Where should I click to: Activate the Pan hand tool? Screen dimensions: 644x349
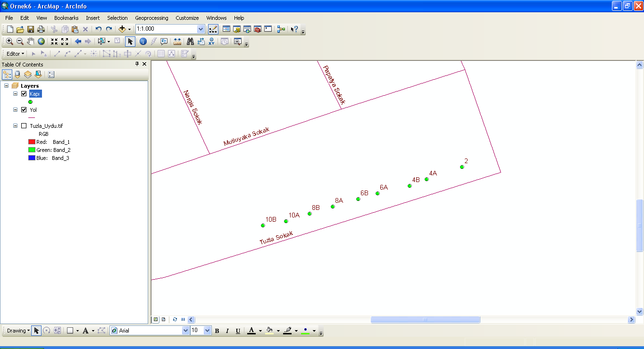[31, 42]
